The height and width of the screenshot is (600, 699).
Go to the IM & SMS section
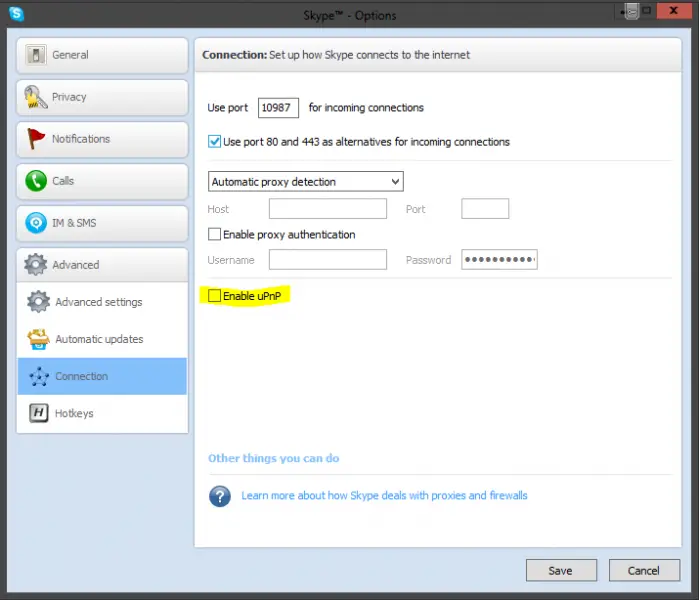click(102, 223)
